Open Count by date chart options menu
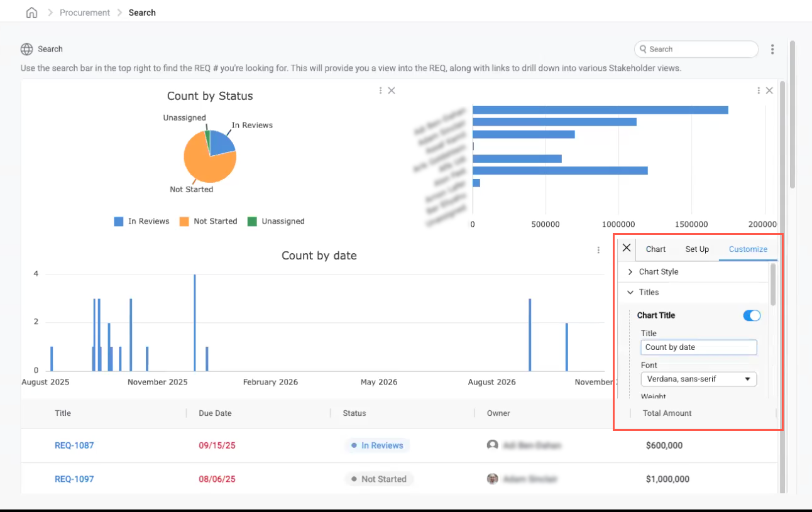The image size is (812, 512). coord(598,250)
